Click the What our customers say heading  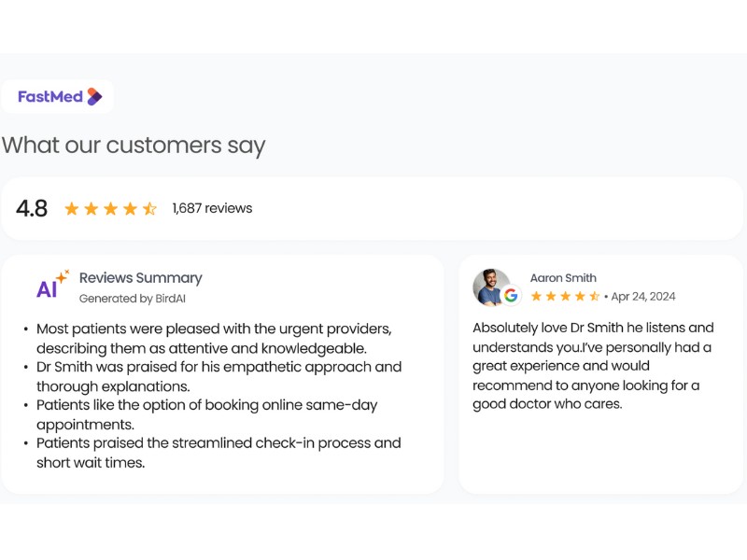click(134, 146)
